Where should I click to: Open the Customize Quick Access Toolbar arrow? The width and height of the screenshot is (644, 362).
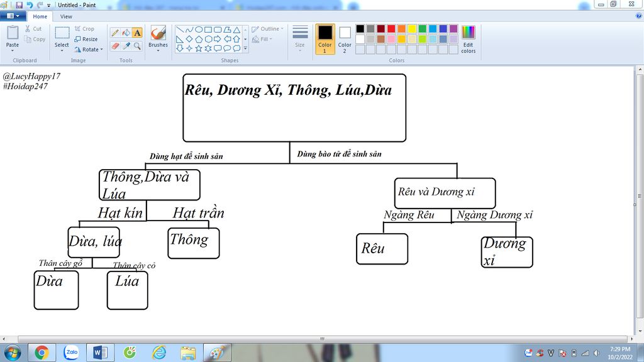tap(49, 5)
